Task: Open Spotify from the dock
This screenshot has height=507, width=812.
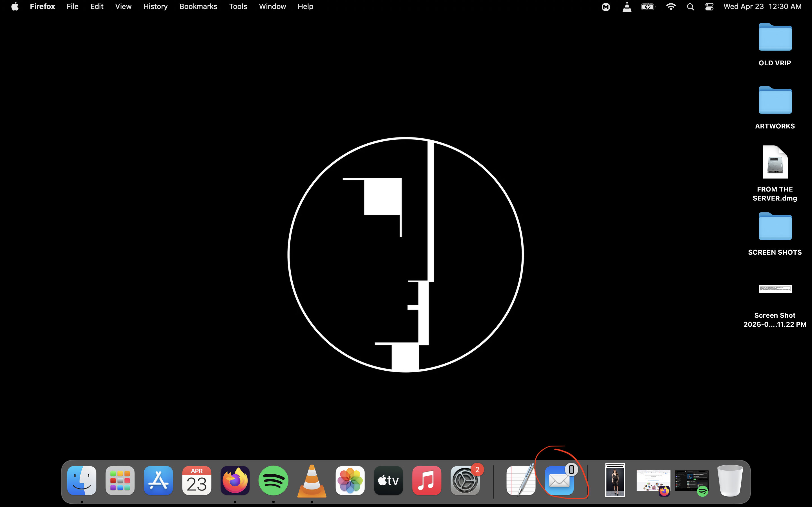Action: pos(273,480)
